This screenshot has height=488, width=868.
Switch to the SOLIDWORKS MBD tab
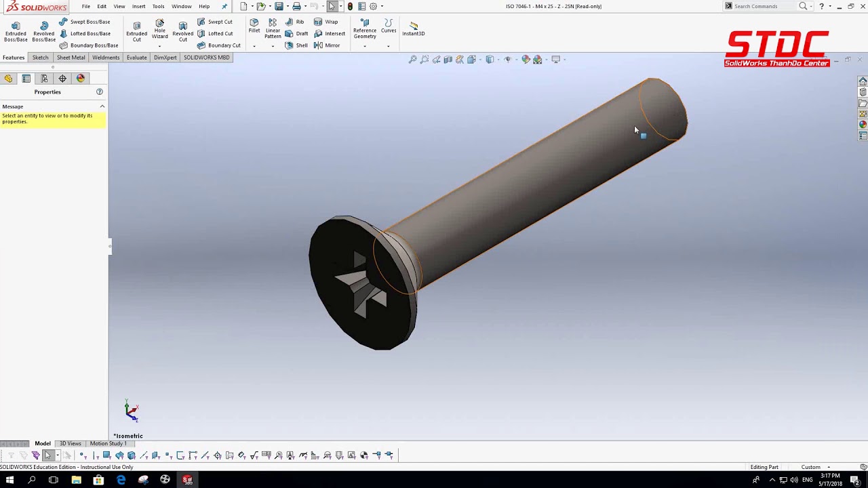coord(207,58)
